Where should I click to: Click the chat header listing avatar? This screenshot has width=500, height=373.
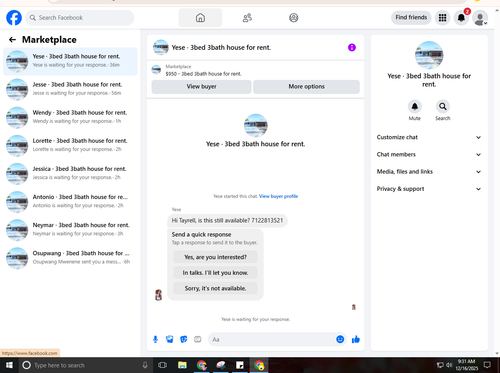point(161,47)
